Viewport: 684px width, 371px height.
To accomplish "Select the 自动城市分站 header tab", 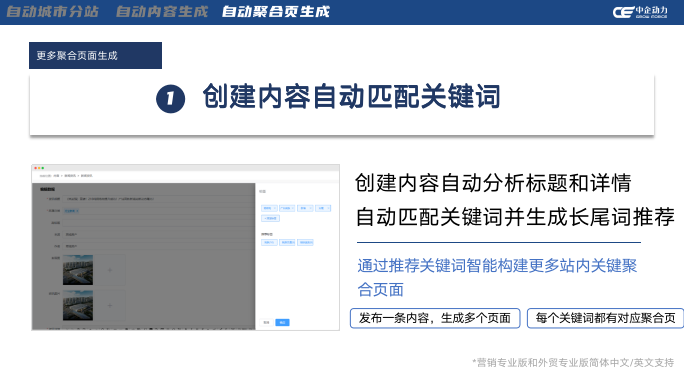I will click(x=52, y=12).
